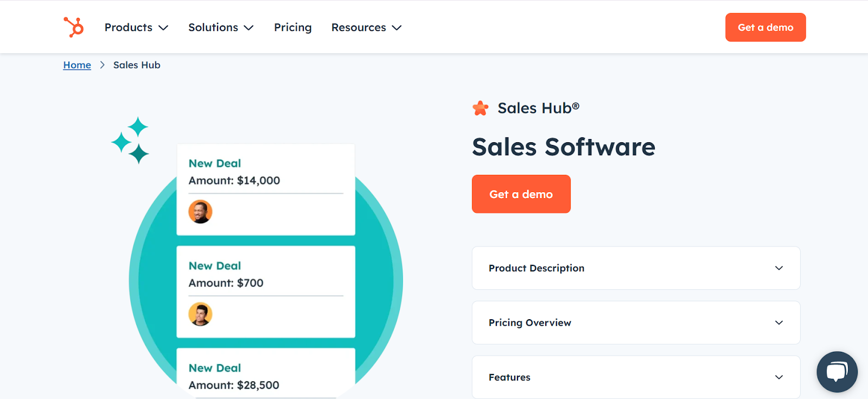Click the Sales Hub breadcrumb text
Image resolution: width=868 pixels, height=399 pixels.
(137, 65)
